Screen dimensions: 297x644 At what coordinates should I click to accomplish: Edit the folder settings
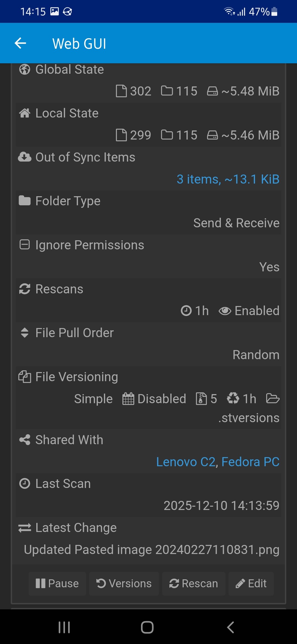[x=251, y=583]
